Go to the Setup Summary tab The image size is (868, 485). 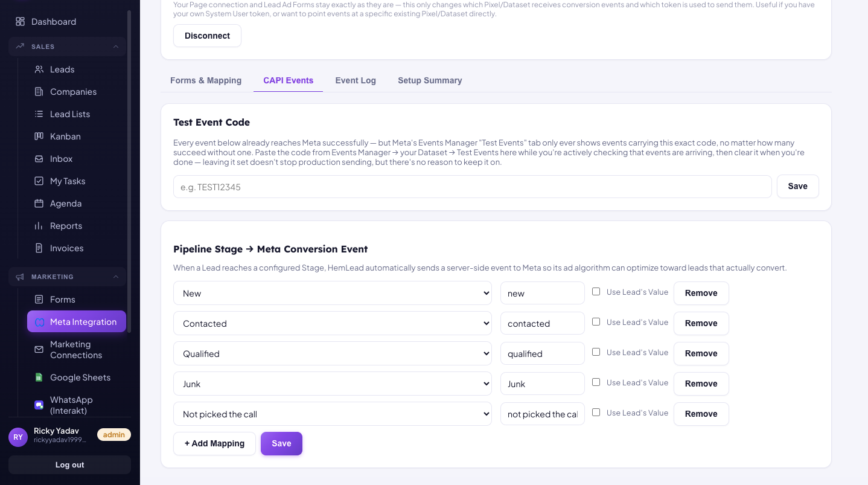point(430,80)
